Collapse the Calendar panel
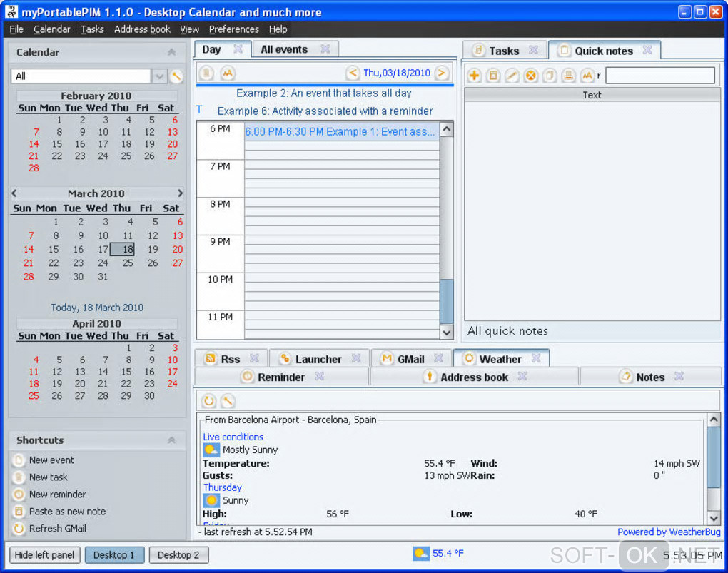Screen dimensions: 728x573 pyautogui.click(x=172, y=53)
